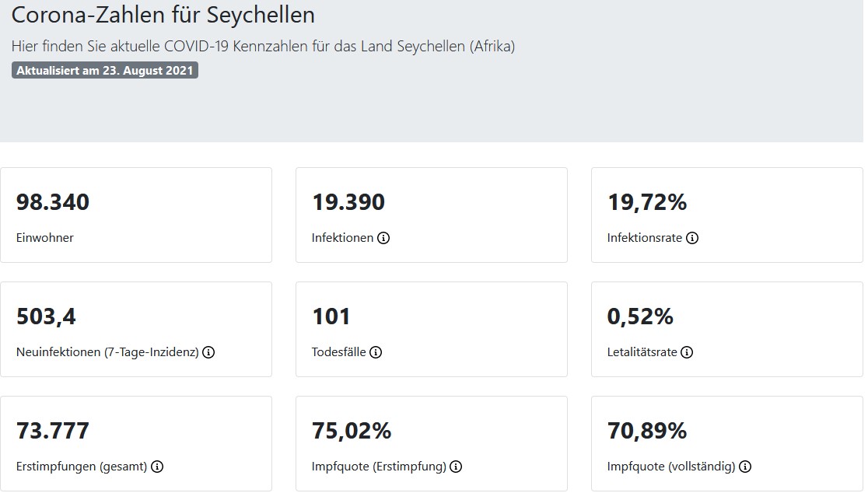This screenshot has width=868, height=493.
Task: Click the info icon next to Infektionen
Action: tap(383, 238)
